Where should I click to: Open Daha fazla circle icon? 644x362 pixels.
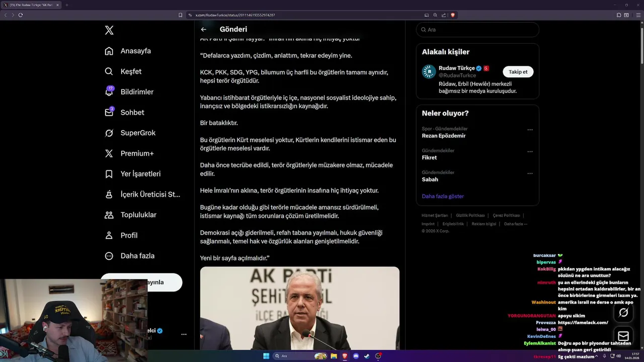click(x=109, y=256)
